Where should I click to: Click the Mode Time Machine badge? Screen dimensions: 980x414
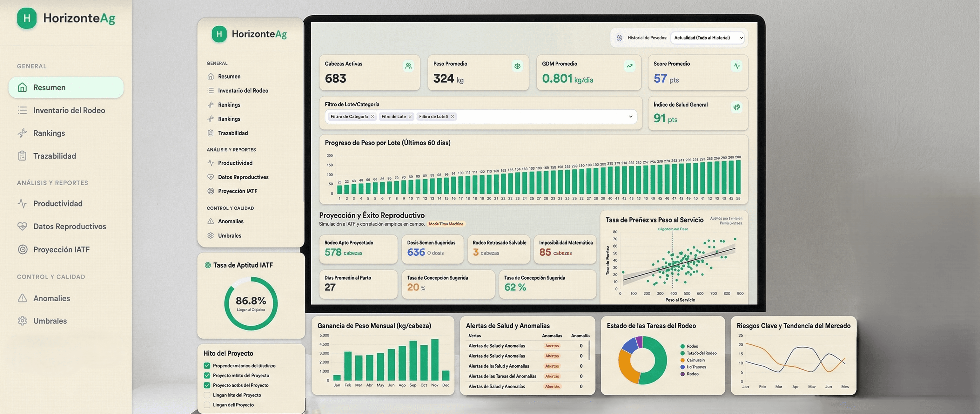tap(446, 224)
